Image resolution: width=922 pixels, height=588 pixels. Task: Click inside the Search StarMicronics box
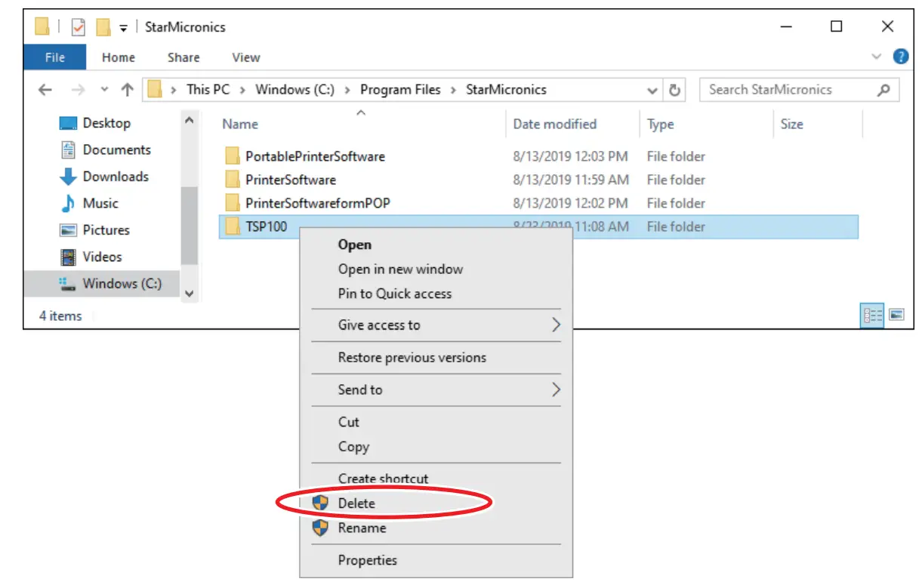[x=785, y=89]
